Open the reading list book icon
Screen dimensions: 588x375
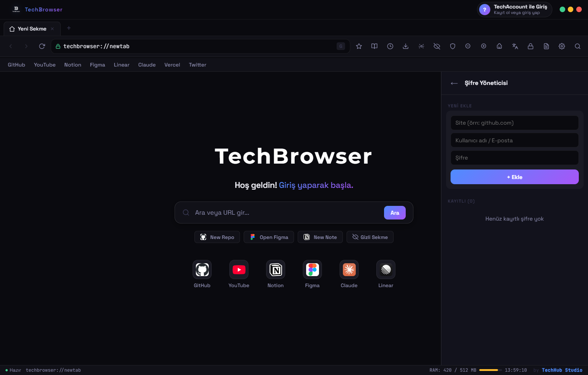click(374, 46)
